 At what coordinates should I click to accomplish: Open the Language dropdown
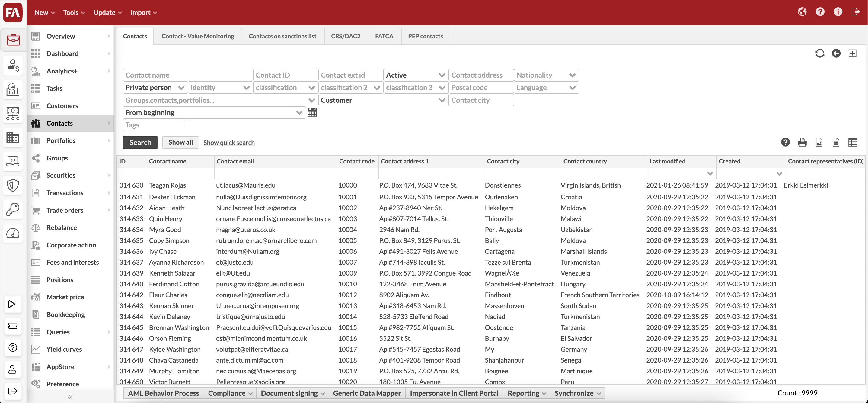tap(546, 87)
